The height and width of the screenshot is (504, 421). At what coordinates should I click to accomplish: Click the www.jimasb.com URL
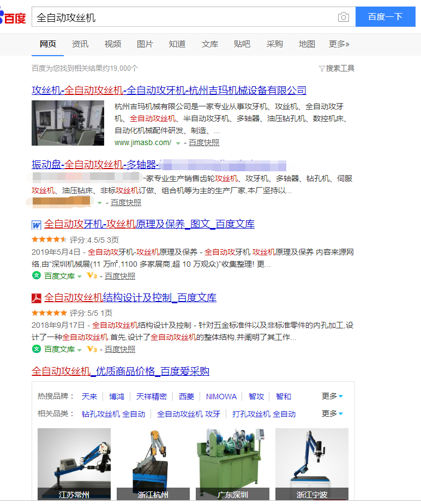click(143, 143)
